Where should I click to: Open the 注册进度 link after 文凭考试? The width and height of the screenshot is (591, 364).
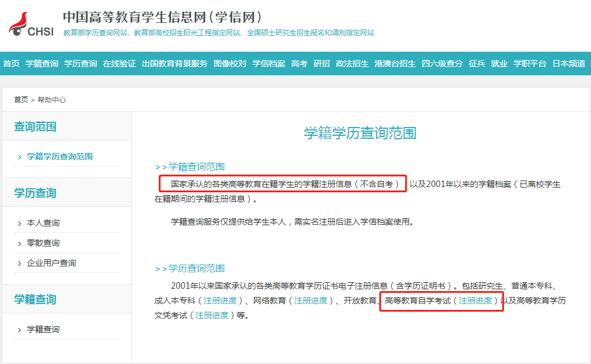coord(212,315)
